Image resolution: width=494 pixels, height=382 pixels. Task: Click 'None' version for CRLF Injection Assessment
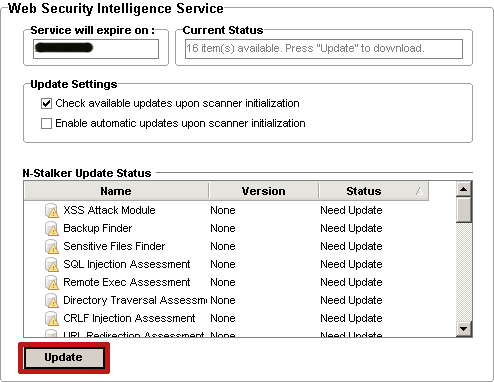tap(223, 318)
